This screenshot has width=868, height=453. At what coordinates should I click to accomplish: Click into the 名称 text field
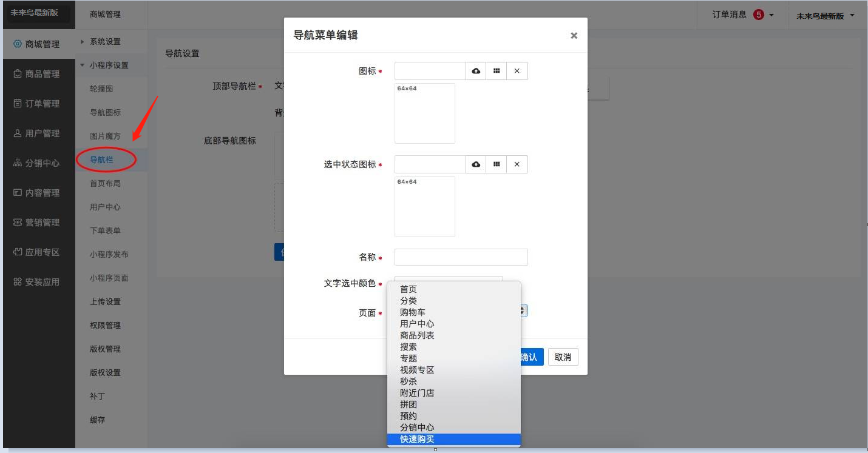click(461, 257)
